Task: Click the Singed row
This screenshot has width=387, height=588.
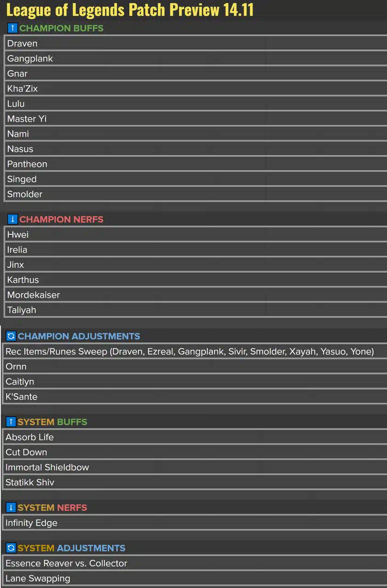Action: pyautogui.click(x=196, y=179)
